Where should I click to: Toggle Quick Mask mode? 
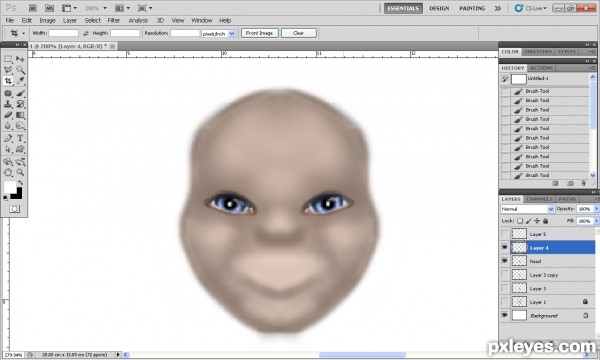point(15,209)
